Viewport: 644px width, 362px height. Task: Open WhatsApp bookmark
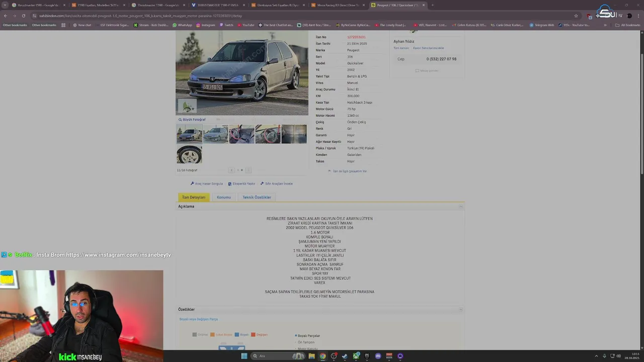(182, 25)
